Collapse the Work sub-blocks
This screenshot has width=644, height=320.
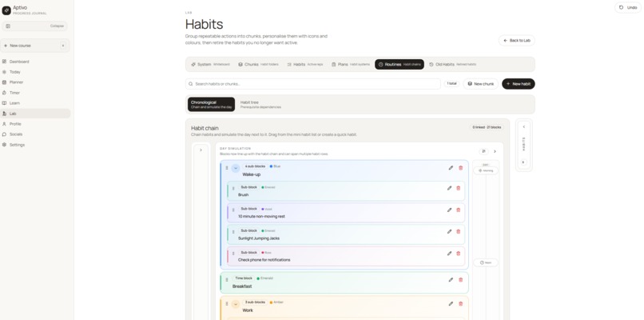pos(236,304)
